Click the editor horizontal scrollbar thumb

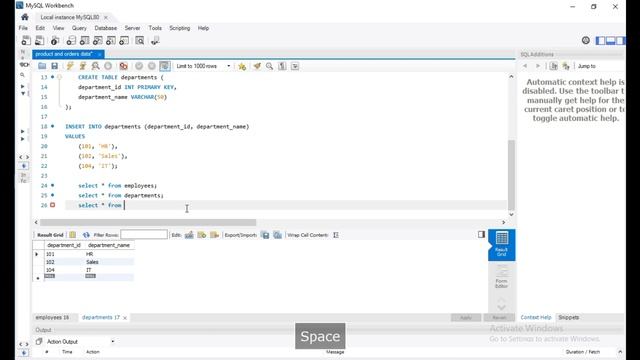[x=148, y=222]
